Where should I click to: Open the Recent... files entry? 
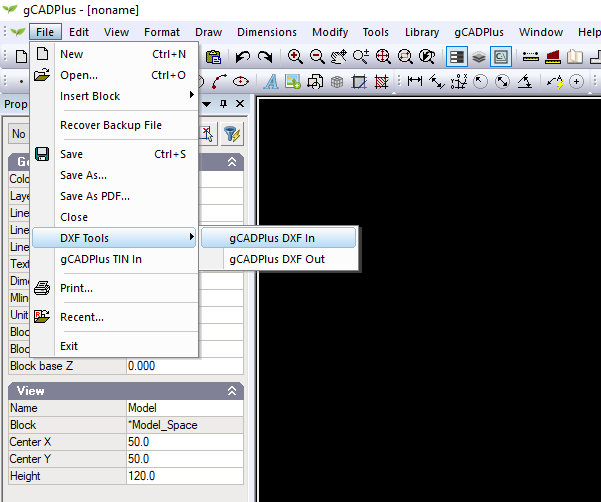(x=114, y=317)
